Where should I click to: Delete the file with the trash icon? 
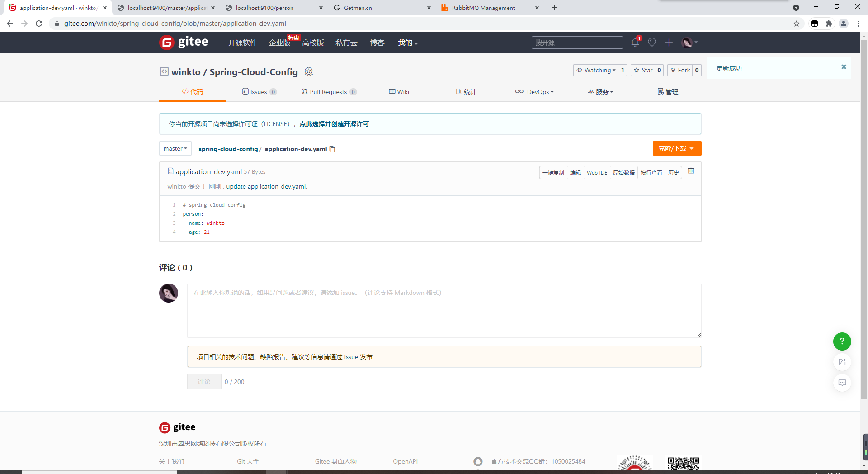pyautogui.click(x=691, y=171)
